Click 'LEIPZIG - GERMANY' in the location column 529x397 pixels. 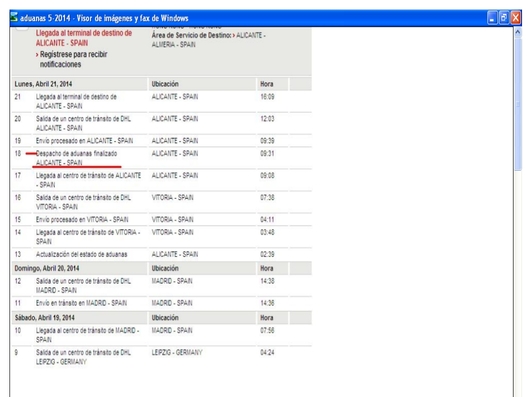pyautogui.click(x=177, y=352)
